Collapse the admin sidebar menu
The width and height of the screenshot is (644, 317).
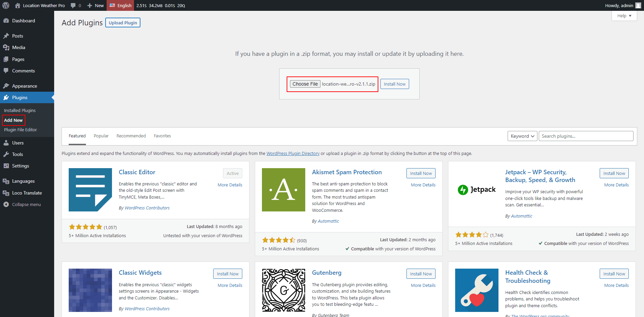pyautogui.click(x=22, y=204)
